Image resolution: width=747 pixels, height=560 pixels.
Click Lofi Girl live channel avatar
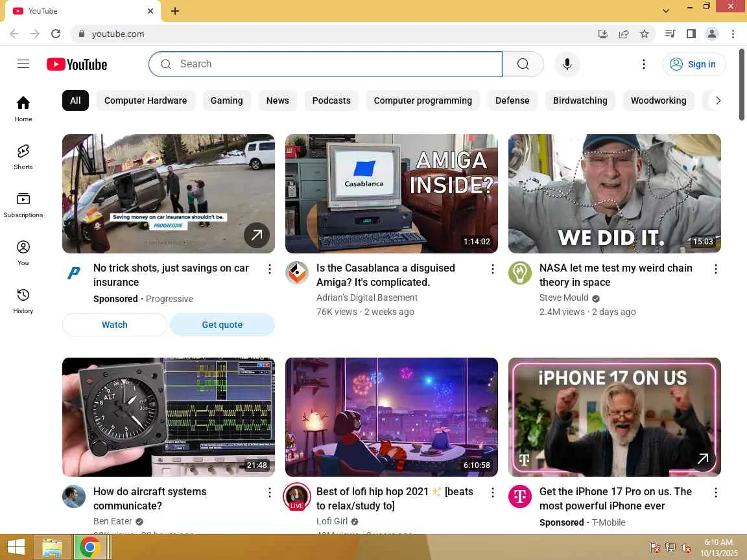[x=297, y=496]
